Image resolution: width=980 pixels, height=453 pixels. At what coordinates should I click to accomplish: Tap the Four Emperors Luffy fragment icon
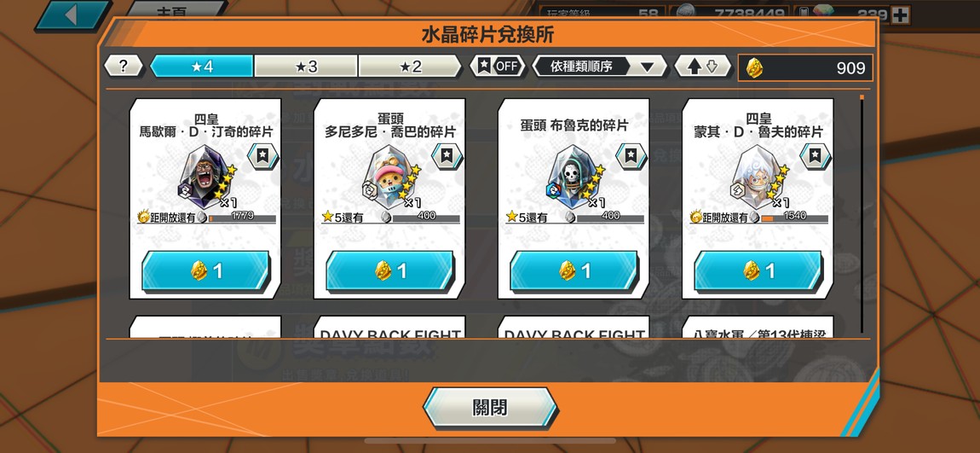click(x=758, y=176)
